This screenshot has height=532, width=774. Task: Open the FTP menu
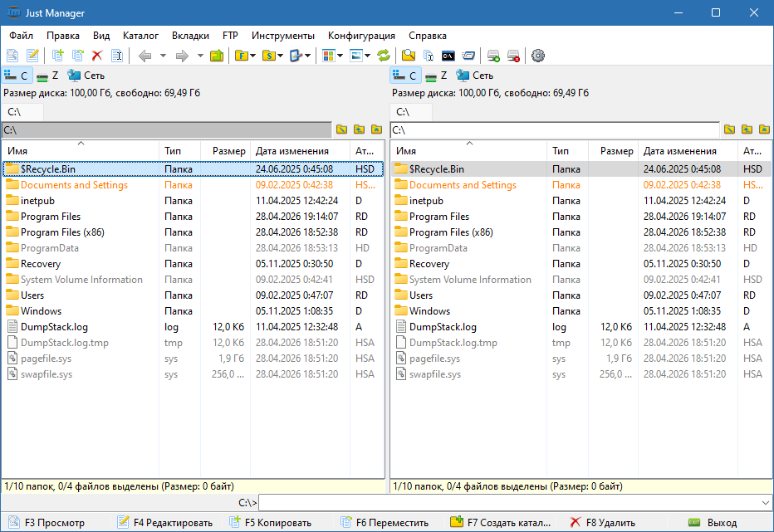pos(230,36)
